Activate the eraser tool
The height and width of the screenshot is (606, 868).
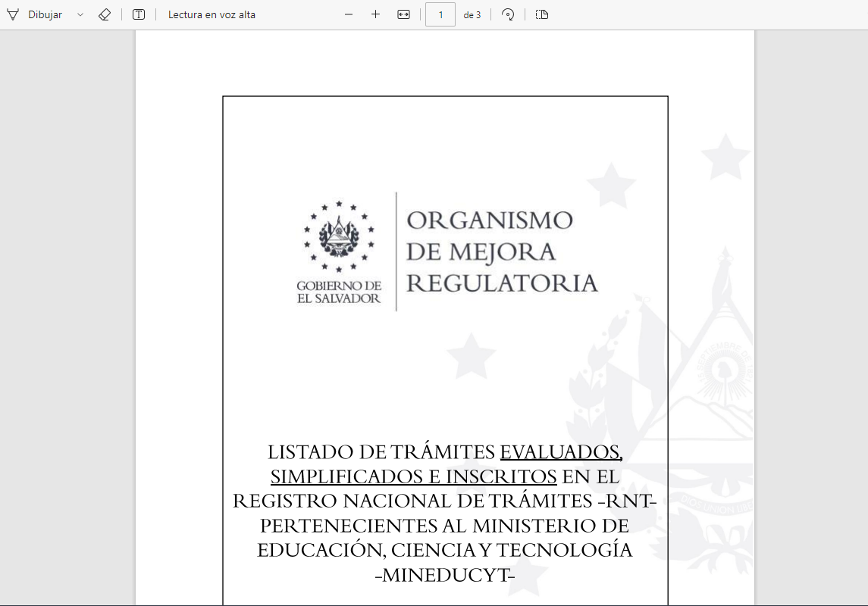pyautogui.click(x=105, y=15)
